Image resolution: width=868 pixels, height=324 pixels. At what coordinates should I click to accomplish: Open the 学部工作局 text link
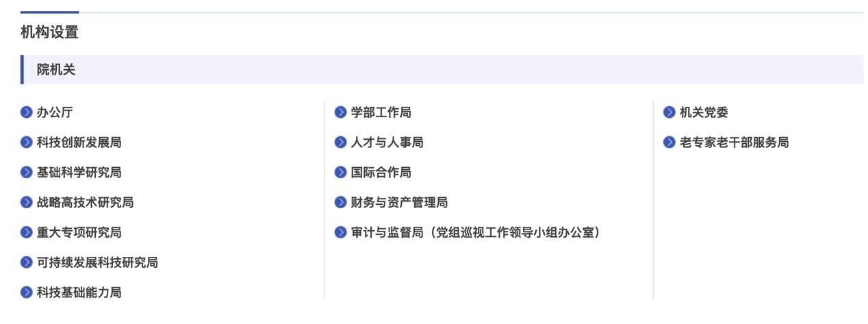(381, 112)
